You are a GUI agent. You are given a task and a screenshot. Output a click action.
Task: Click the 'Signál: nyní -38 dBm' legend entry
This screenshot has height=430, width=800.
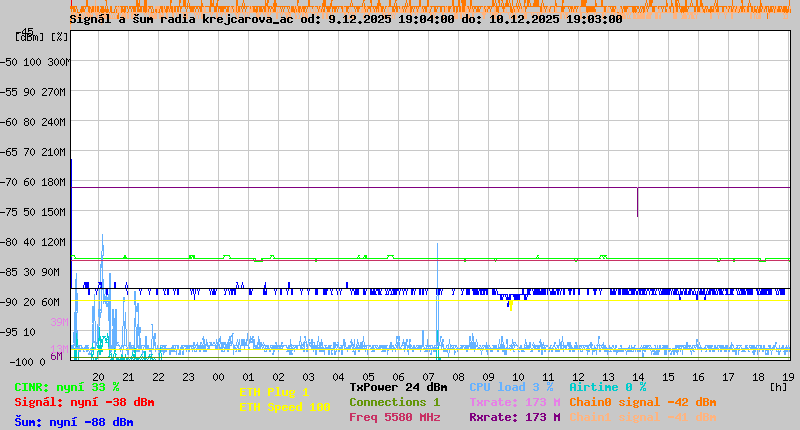click(x=84, y=402)
